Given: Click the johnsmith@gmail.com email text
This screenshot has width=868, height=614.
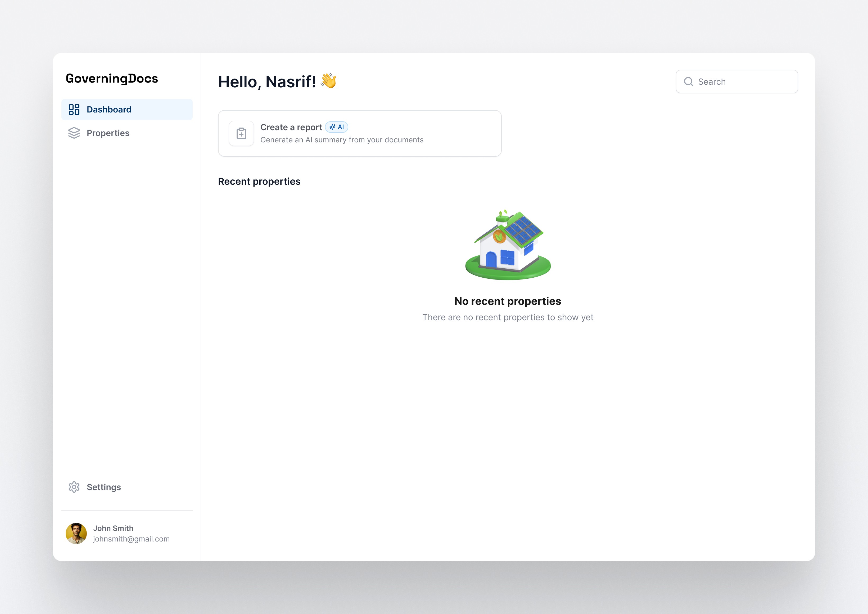Looking at the screenshot, I should point(131,539).
